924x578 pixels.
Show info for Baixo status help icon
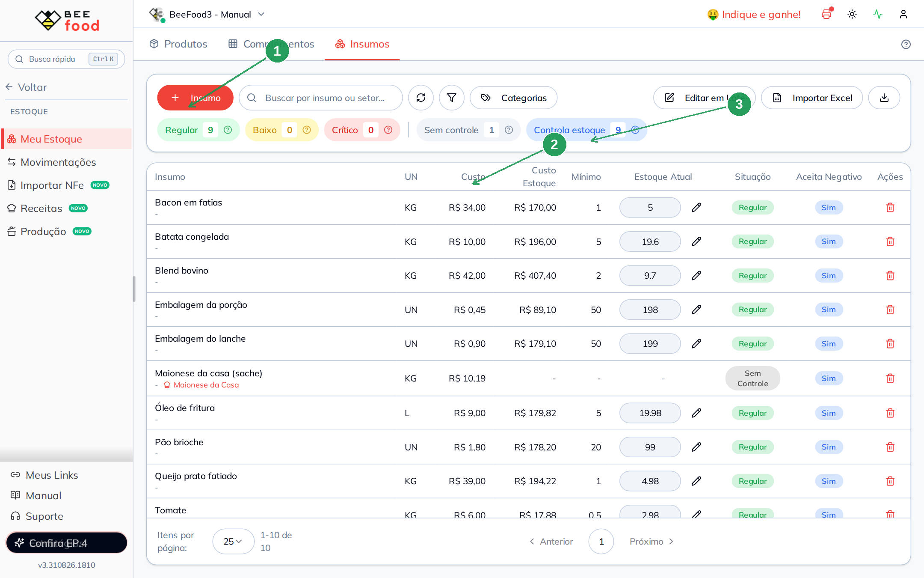[x=307, y=130]
